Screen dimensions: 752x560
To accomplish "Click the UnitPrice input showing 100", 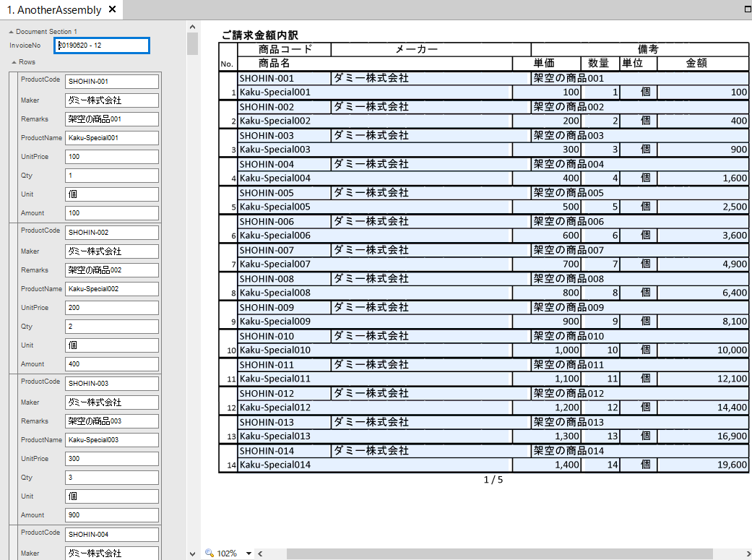I will click(x=112, y=156).
